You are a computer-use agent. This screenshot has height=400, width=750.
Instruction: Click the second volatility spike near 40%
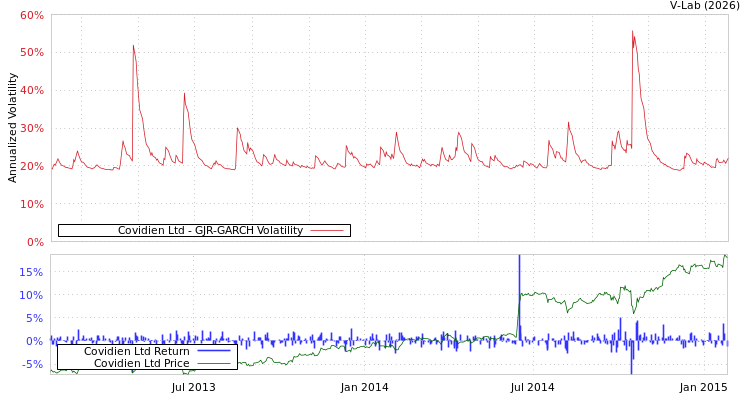pyautogui.click(x=184, y=94)
